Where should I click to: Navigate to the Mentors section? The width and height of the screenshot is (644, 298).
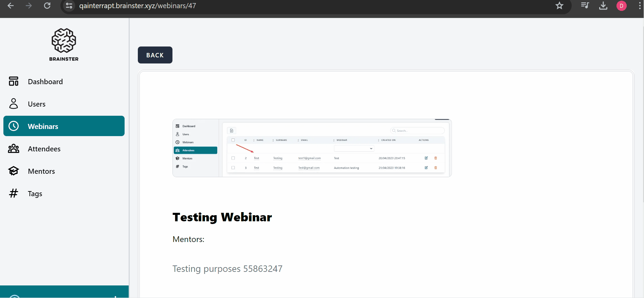coord(41,171)
